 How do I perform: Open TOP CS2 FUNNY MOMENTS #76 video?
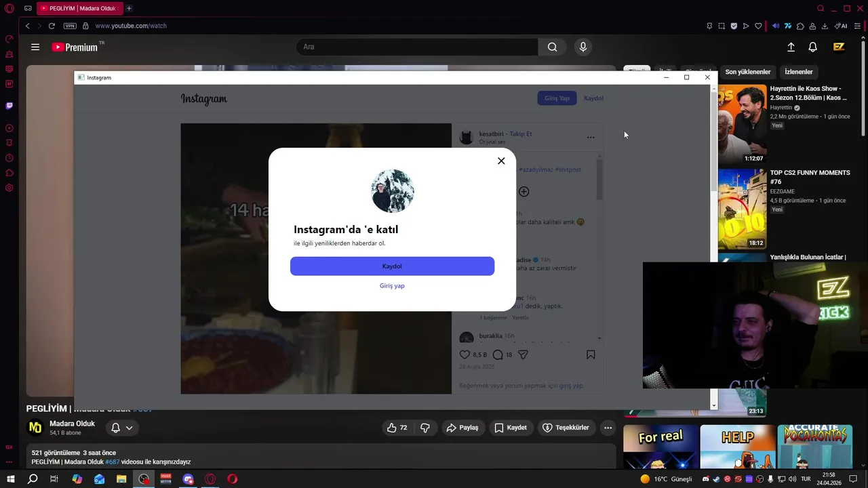click(810, 177)
